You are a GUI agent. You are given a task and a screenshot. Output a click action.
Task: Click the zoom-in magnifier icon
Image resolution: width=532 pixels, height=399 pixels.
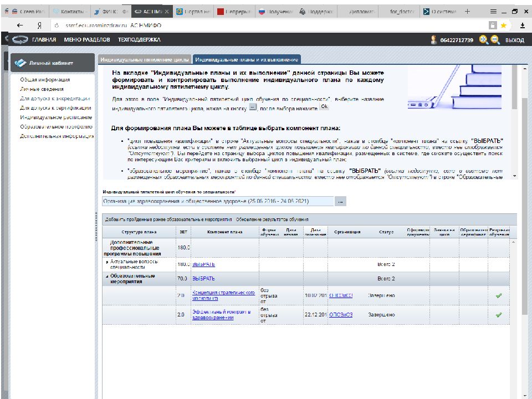pyautogui.click(x=483, y=40)
